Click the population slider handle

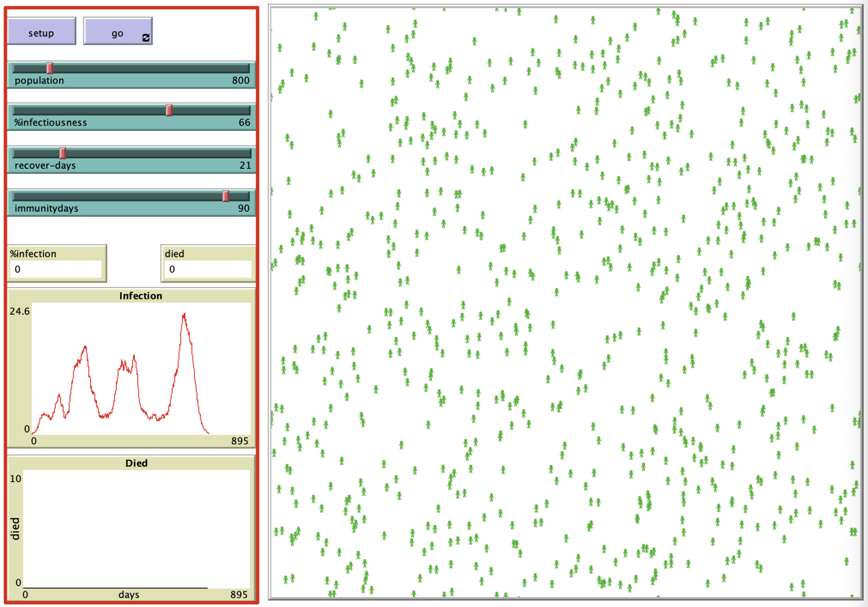tap(50, 68)
